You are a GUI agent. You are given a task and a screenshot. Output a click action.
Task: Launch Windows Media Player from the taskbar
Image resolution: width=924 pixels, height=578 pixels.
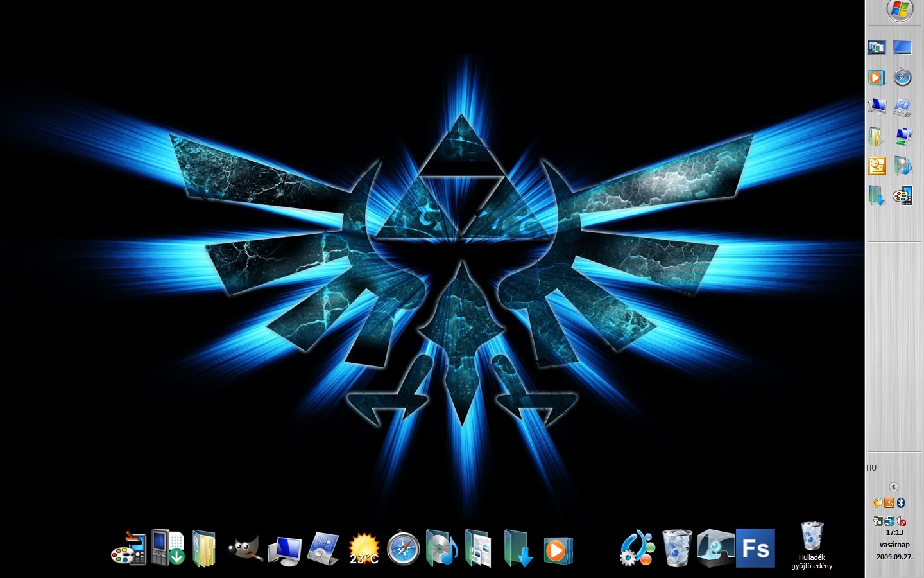[877, 78]
